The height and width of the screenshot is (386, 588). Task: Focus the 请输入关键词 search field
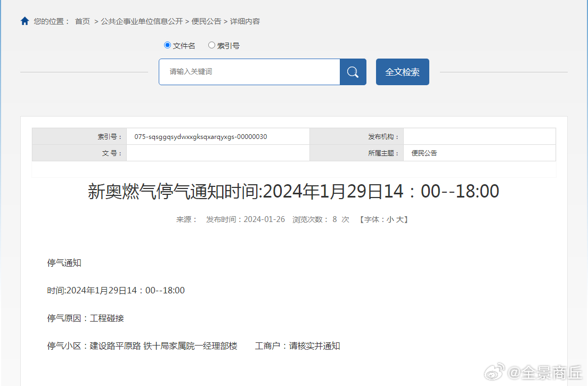[249, 72]
